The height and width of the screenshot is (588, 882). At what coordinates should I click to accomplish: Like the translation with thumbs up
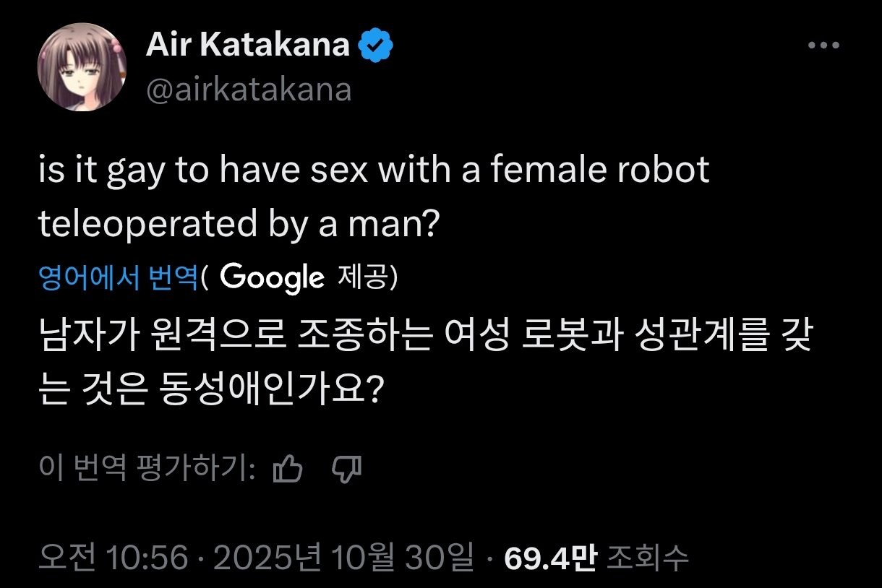pos(288,470)
